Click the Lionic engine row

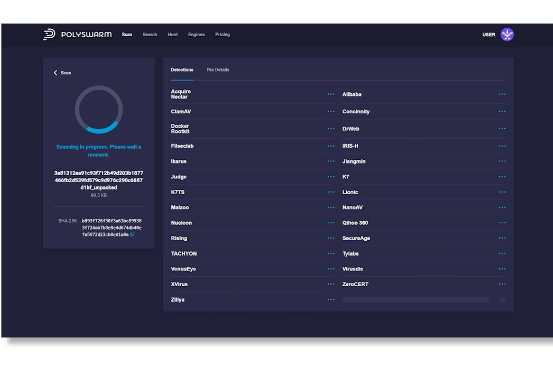pos(424,192)
